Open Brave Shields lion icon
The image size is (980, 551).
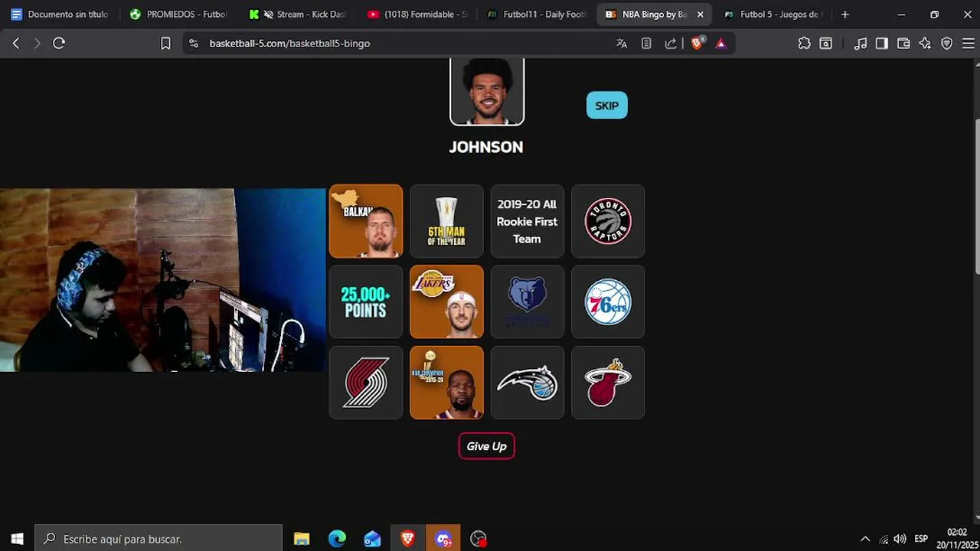[x=697, y=44]
